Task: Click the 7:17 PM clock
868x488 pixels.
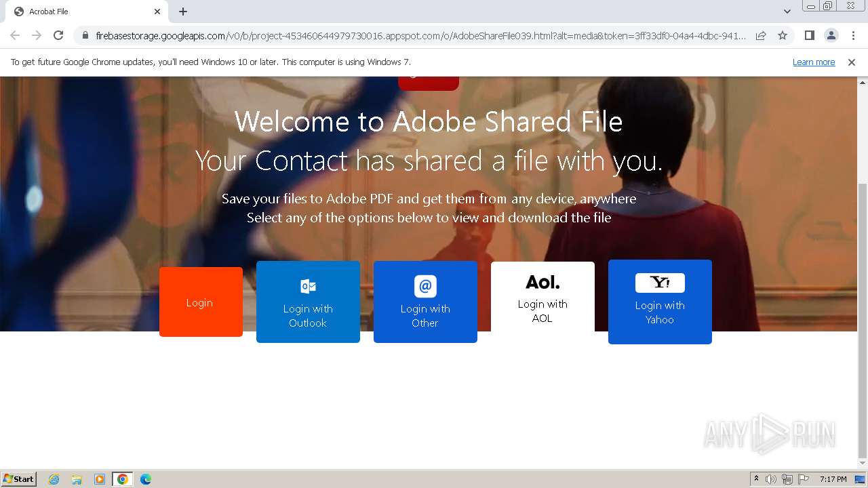Action: click(833, 479)
